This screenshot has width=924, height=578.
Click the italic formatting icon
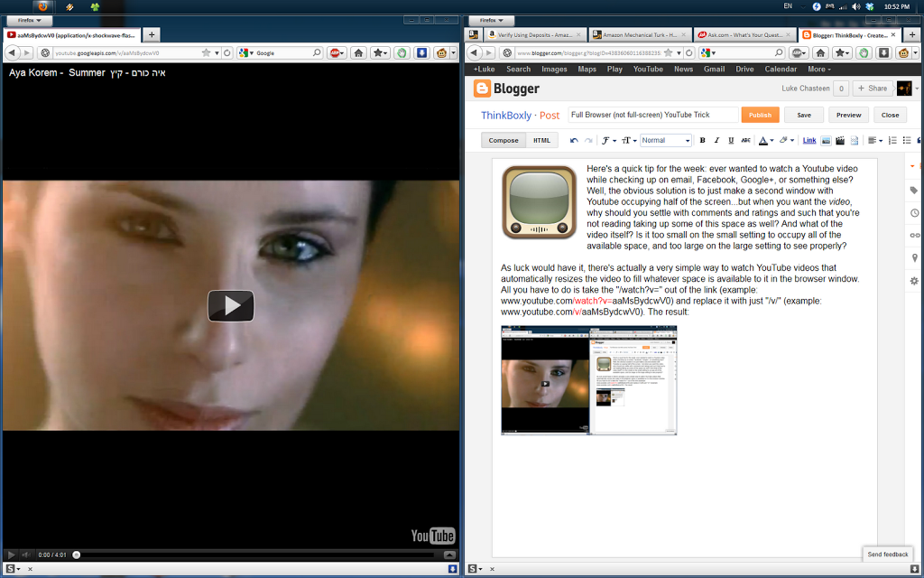[x=716, y=140]
